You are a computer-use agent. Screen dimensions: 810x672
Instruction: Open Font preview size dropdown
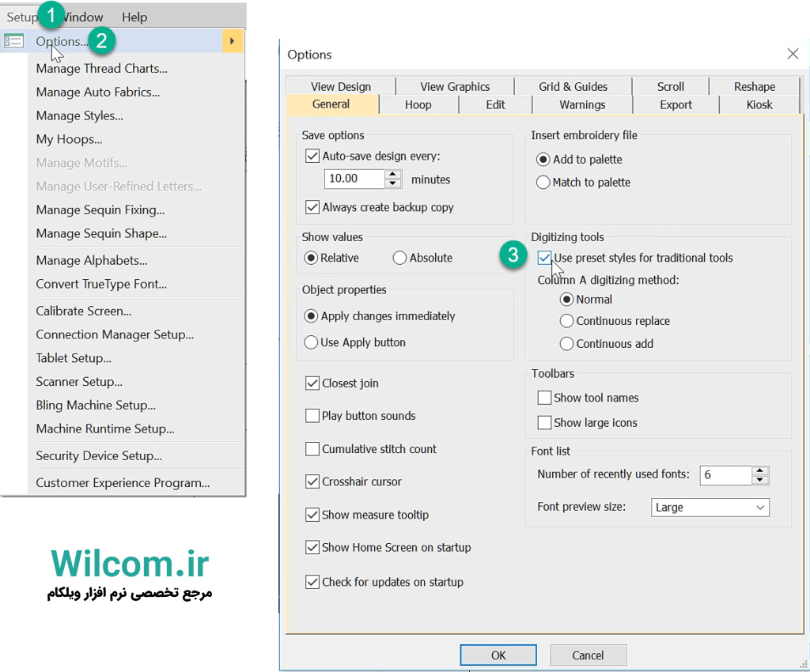pyautogui.click(x=710, y=508)
